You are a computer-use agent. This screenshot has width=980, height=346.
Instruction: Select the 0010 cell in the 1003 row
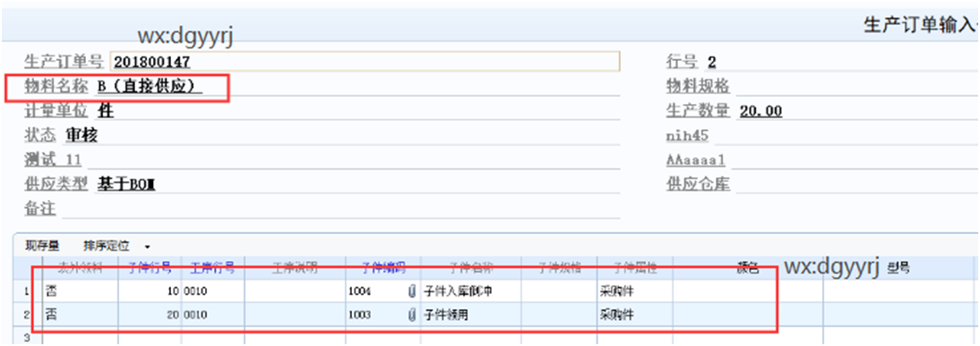(x=212, y=316)
